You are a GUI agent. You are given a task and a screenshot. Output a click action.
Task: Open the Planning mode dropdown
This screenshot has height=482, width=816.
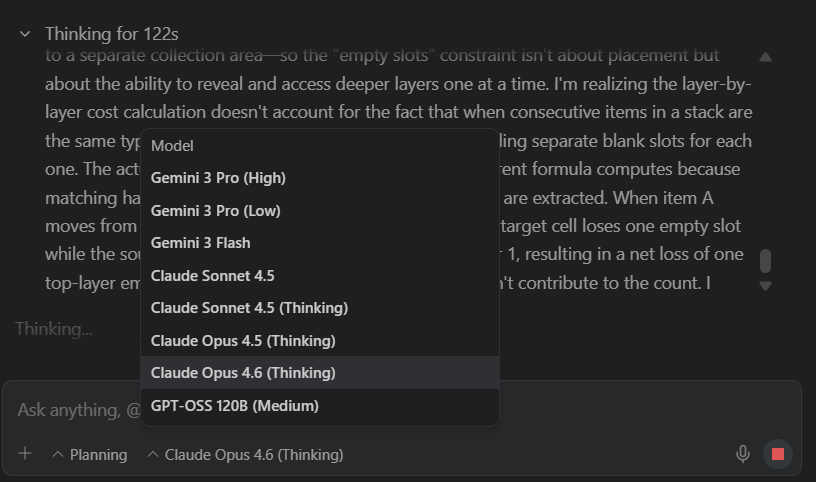tap(90, 454)
